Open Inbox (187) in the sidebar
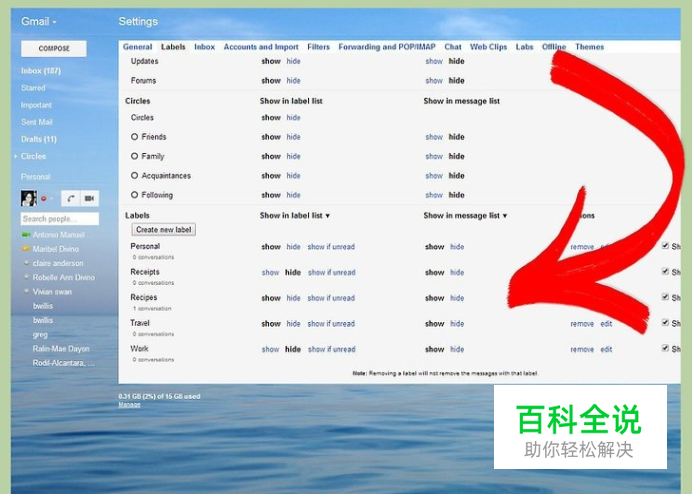This screenshot has width=692, height=494. [41, 71]
